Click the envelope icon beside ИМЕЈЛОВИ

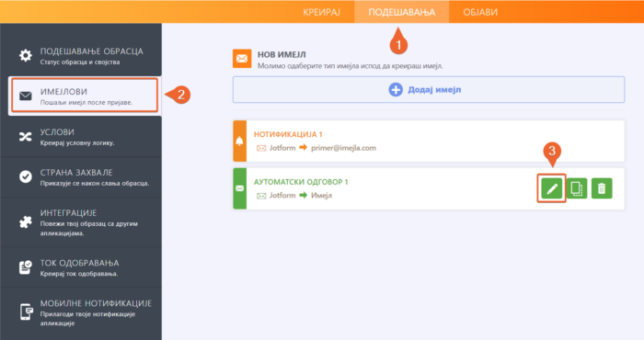[26, 96]
